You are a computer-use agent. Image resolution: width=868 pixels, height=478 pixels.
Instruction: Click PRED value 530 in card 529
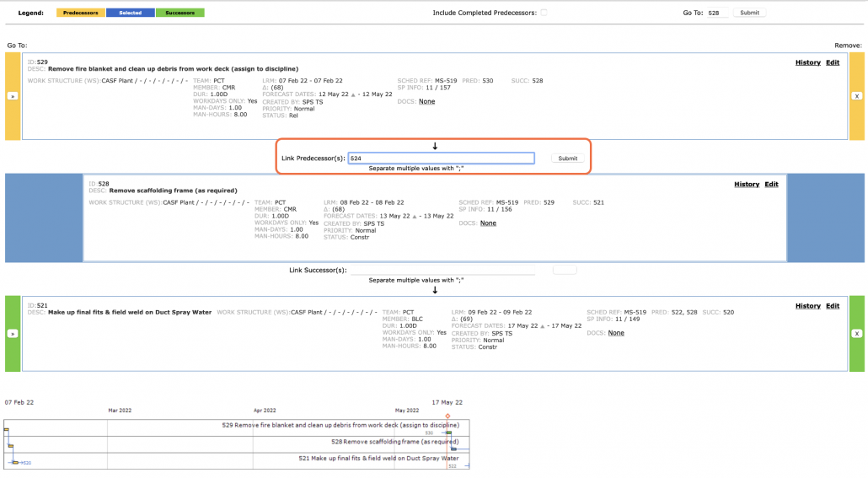[x=487, y=81]
